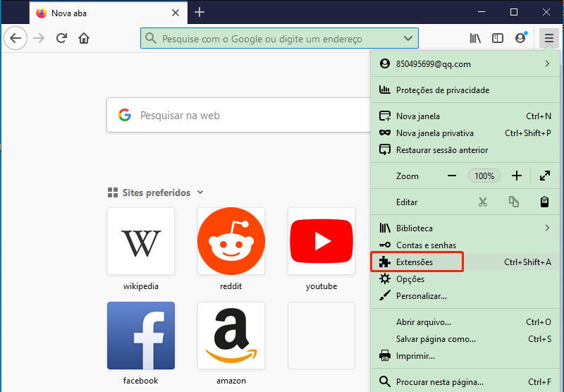This screenshot has width=564, height=392.
Task: Open Extensões from the menu
Action: click(x=465, y=262)
